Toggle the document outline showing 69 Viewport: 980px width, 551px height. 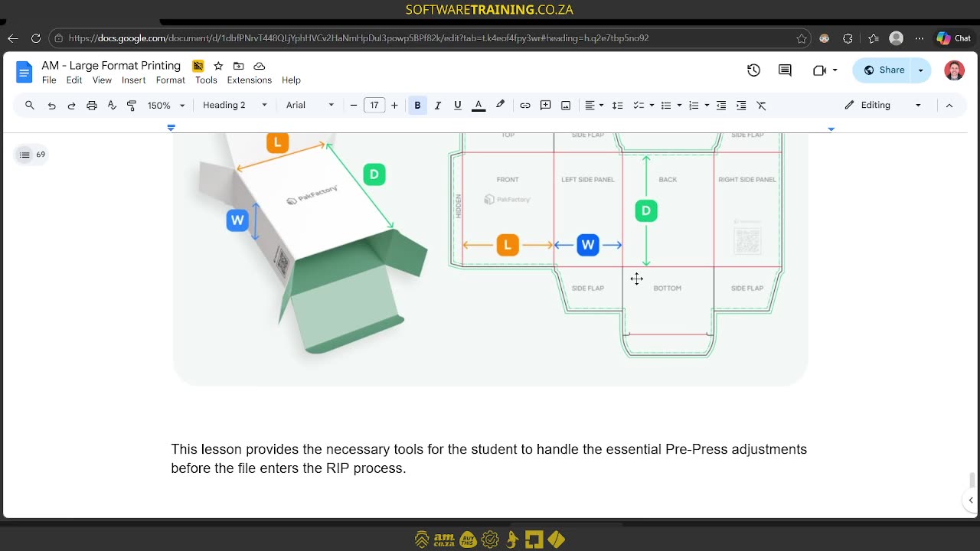coord(31,155)
